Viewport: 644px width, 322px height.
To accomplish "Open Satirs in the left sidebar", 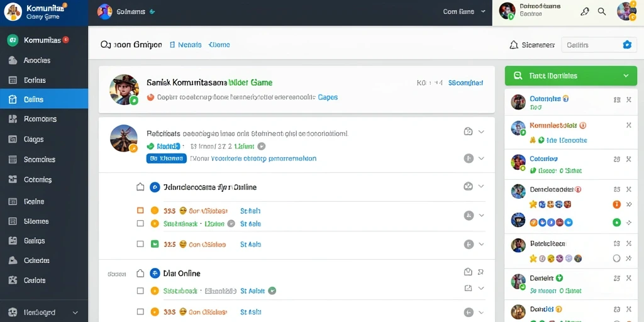I will pos(44,241).
